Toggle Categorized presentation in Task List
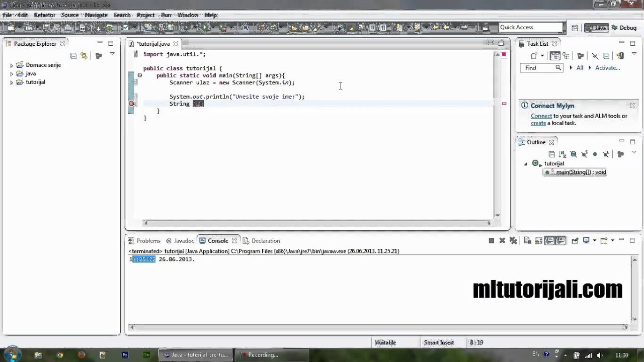The height and width of the screenshot is (362, 644). tap(555, 56)
